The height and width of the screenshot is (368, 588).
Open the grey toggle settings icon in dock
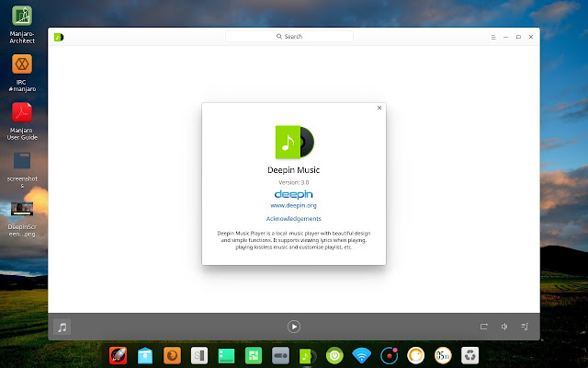tap(280, 355)
